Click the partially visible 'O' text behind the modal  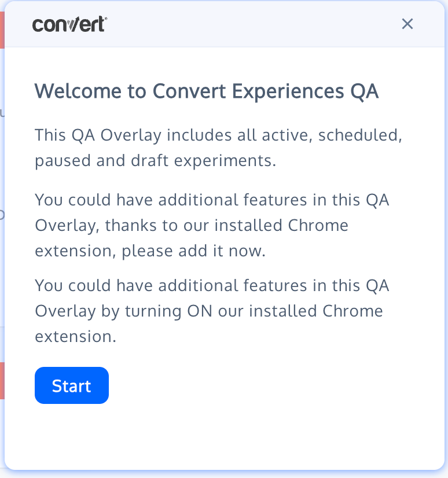pyautogui.click(x=3, y=214)
